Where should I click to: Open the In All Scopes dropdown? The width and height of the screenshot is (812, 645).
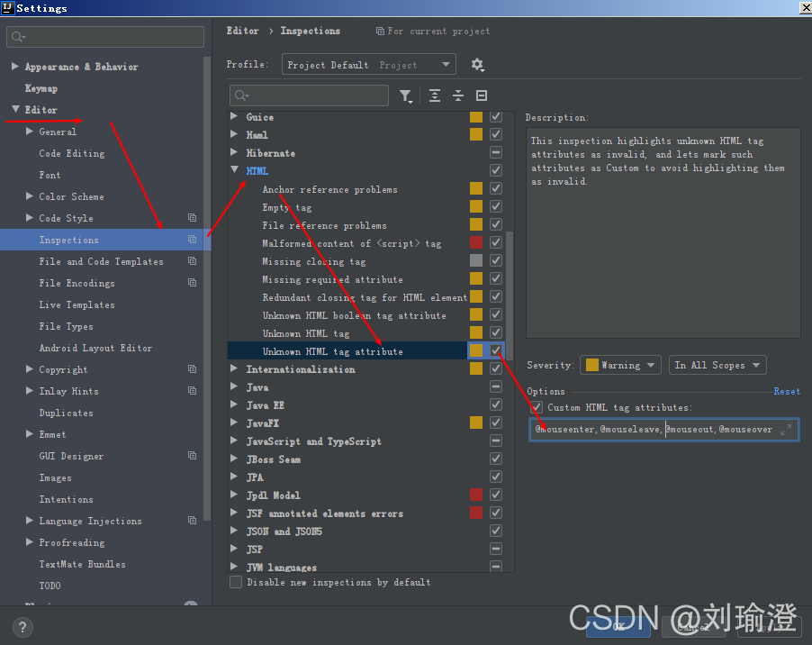(717, 365)
